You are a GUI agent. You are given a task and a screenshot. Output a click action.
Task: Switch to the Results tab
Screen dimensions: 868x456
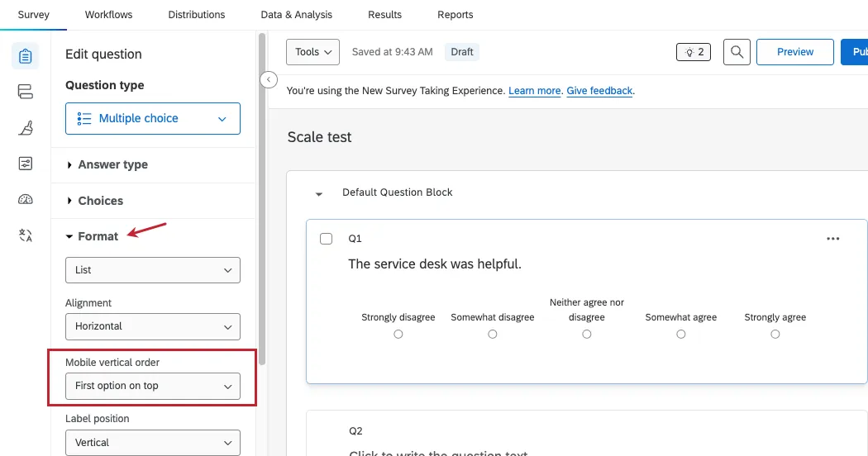(384, 15)
